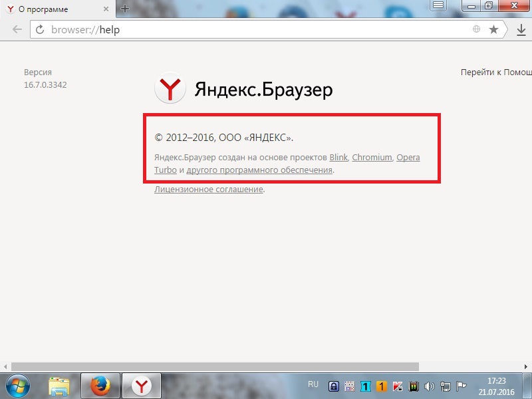Click the volume speaker tray icon

tap(429, 386)
